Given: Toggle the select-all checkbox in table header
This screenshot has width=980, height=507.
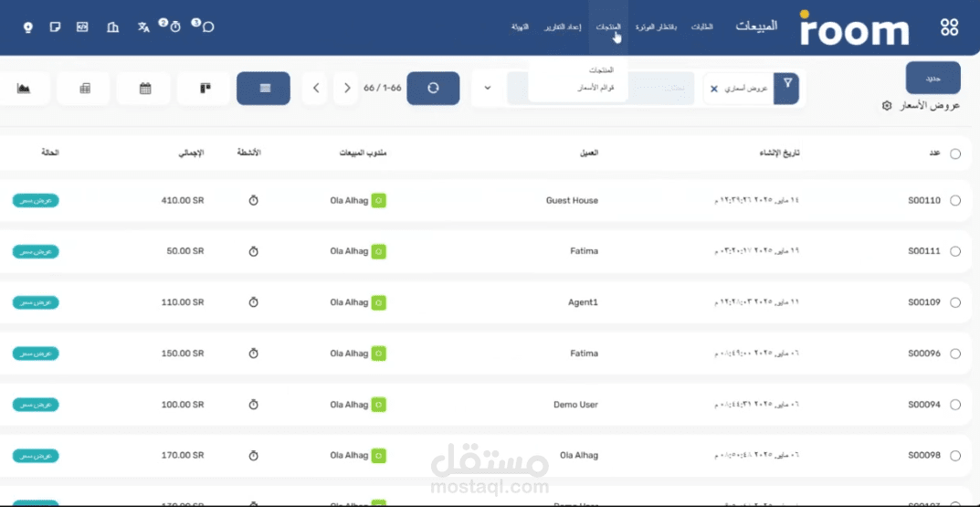Looking at the screenshot, I should (955, 153).
